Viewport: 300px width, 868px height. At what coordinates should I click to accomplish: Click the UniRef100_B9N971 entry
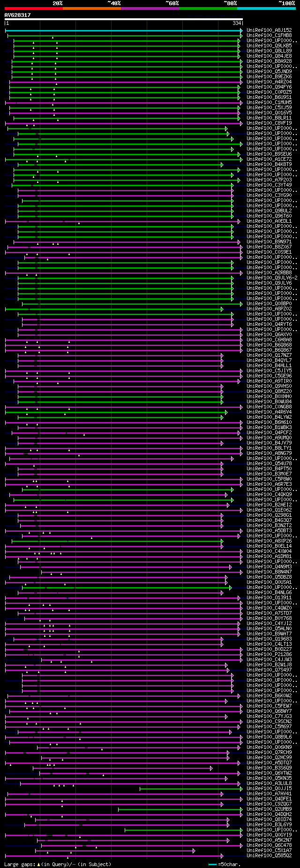(x=269, y=242)
